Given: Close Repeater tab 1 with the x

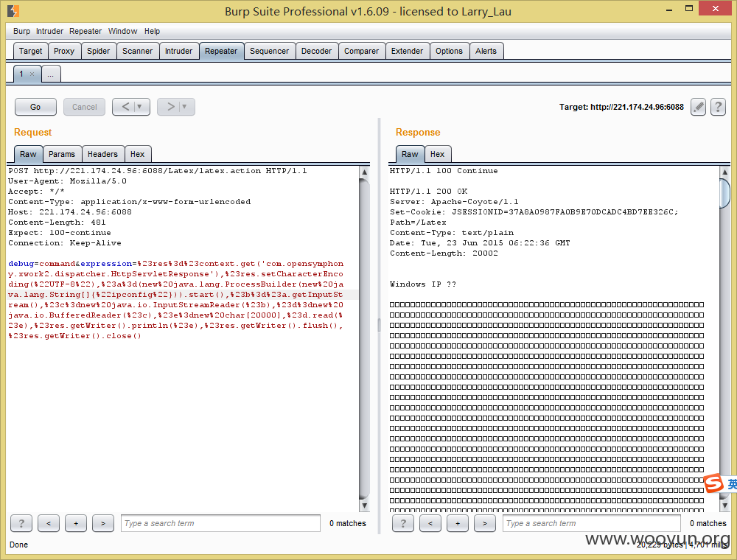Looking at the screenshot, I should (x=32, y=74).
